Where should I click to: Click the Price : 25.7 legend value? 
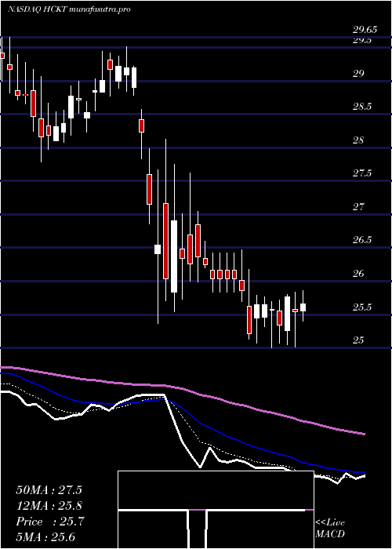pyautogui.click(x=50, y=522)
